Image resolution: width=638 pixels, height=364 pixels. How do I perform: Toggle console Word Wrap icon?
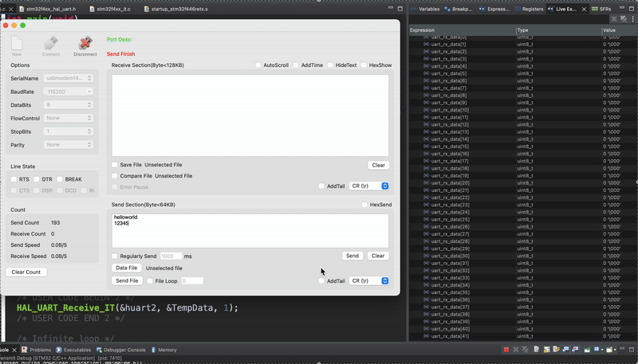click(x=556, y=350)
